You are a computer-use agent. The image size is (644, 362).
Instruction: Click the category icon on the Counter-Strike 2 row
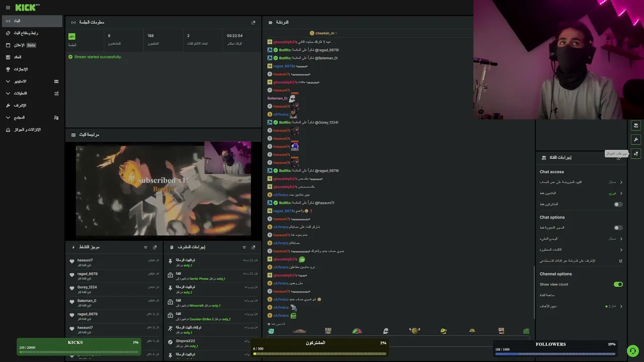171,316
